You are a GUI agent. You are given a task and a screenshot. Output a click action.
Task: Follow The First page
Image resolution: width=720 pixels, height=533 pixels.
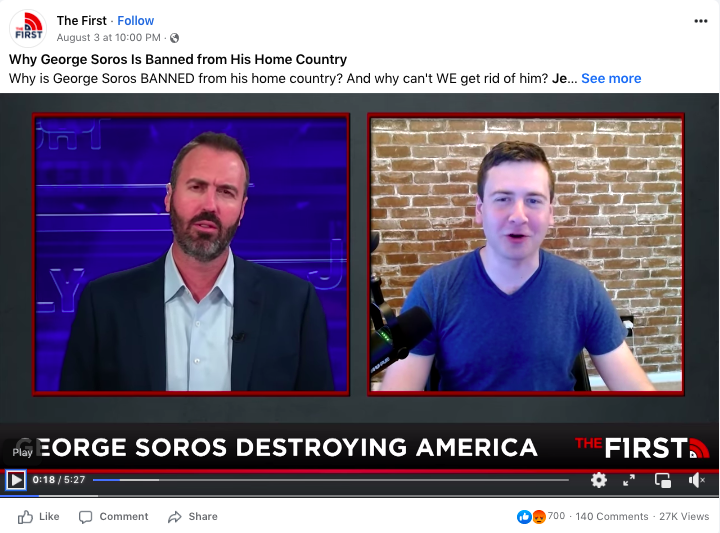135,21
